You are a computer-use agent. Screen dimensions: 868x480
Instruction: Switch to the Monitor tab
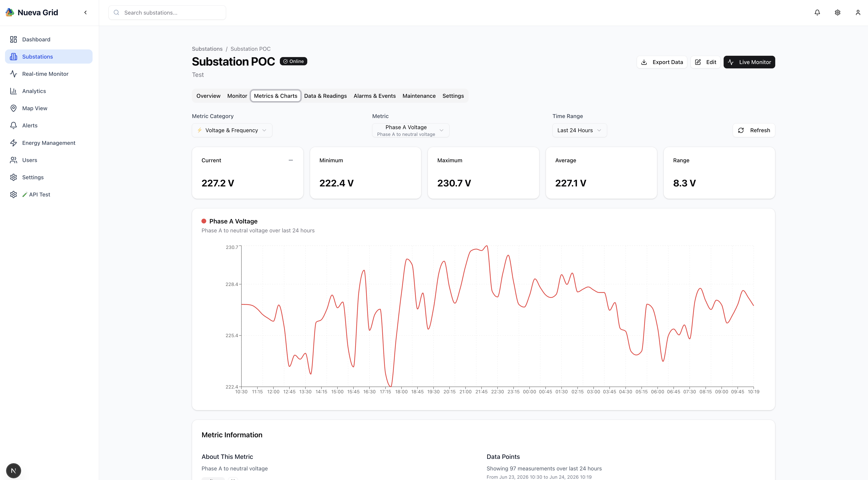click(237, 96)
